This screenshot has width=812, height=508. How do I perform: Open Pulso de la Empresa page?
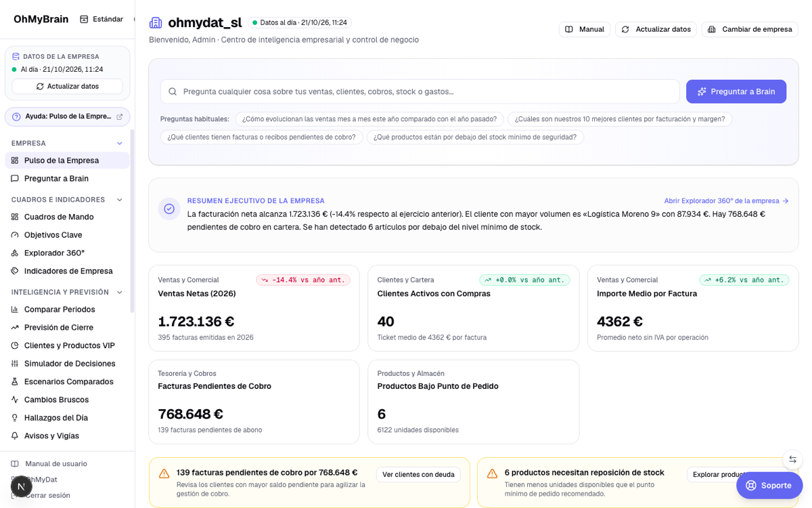pyautogui.click(x=68, y=161)
